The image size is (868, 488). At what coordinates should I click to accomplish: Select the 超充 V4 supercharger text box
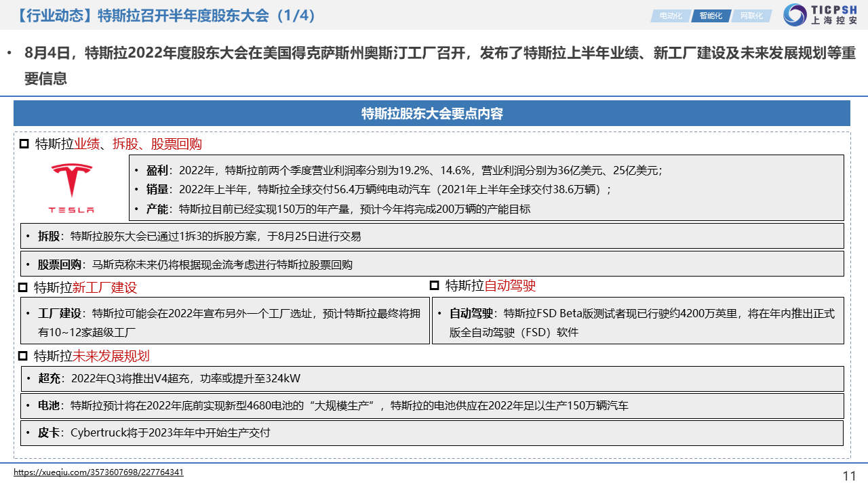click(432, 378)
